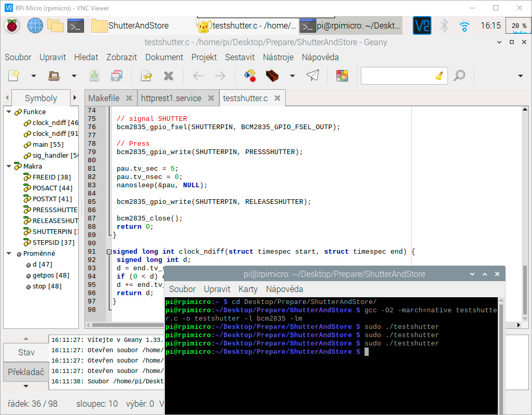
Task: Click the New file toolbar icon
Action: coord(13,76)
